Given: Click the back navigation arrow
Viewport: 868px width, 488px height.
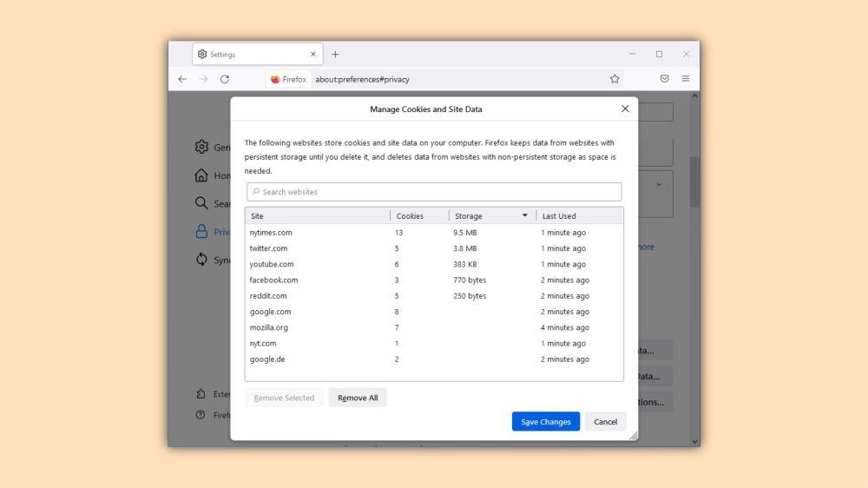Looking at the screenshot, I should 182,79.
